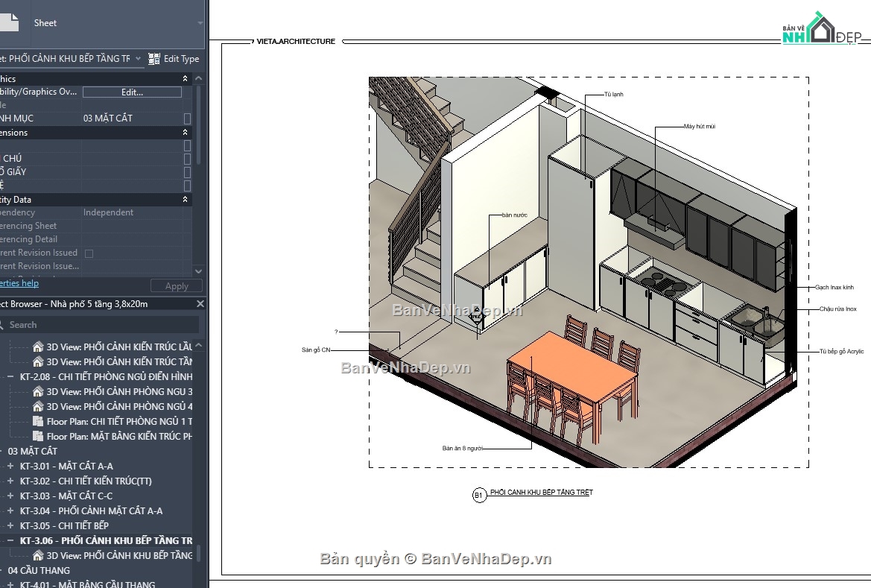Collapse the KT-2.08 sheet node
871x588 pixels.
10,377
